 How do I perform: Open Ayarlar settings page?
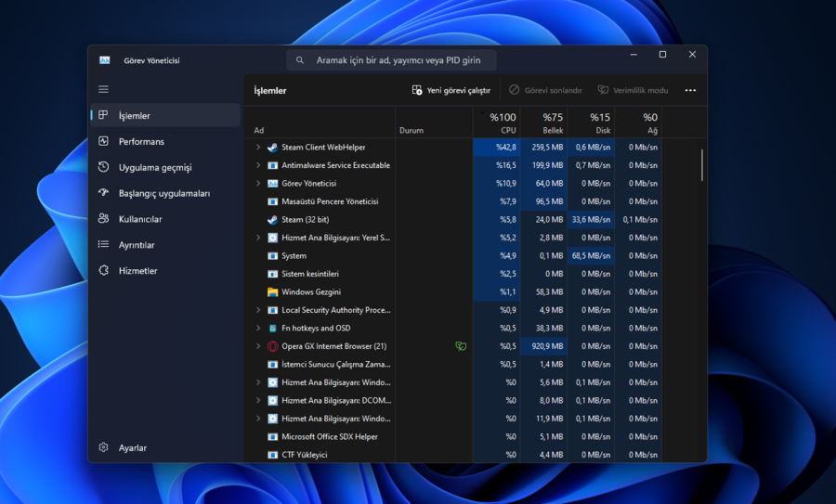166,448
